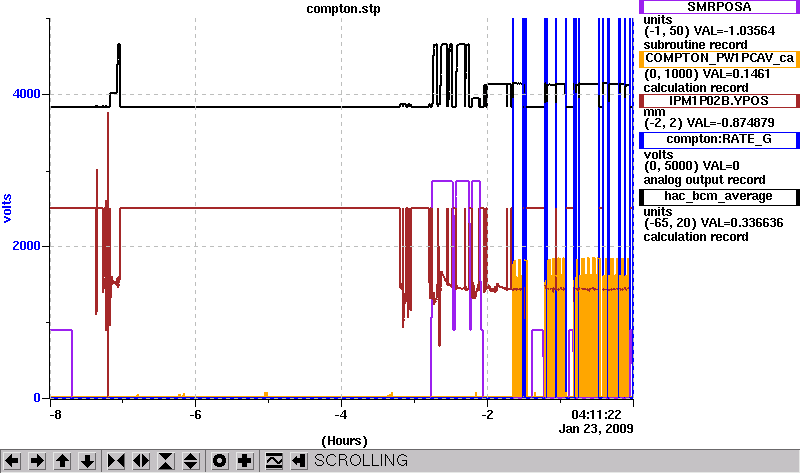
Task: Click the horizontal zoom-out diamond icon
Action: pyautogui.click(x=141, y=461)
